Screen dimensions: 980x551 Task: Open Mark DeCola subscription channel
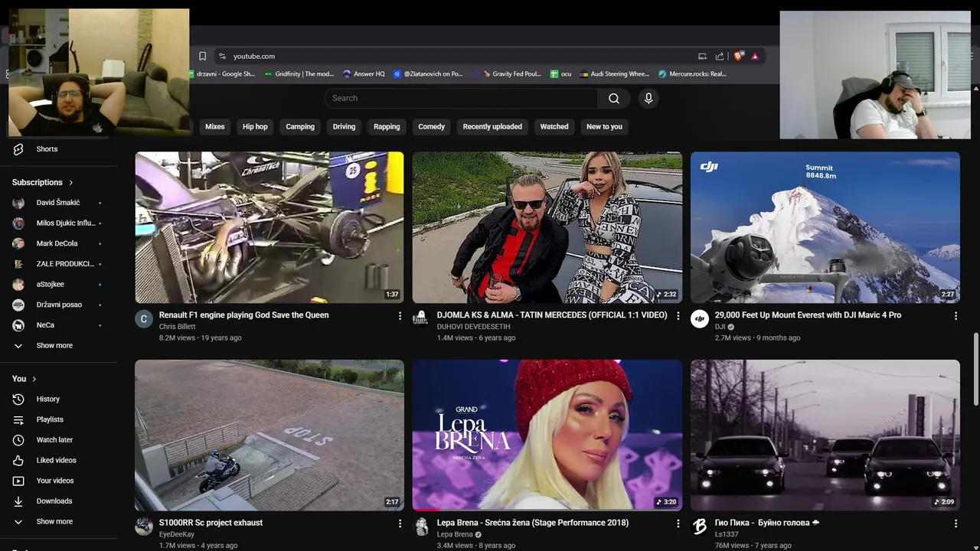click(x=59, y=243)
